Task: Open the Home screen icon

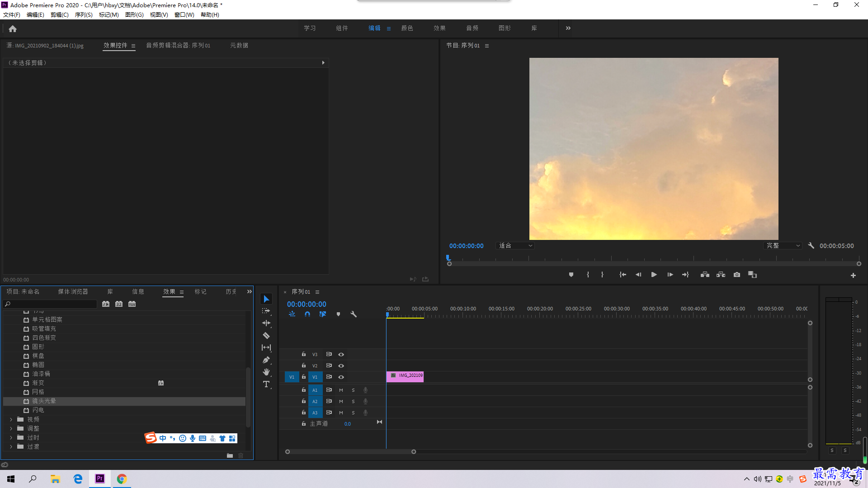Action: [13, 28]
